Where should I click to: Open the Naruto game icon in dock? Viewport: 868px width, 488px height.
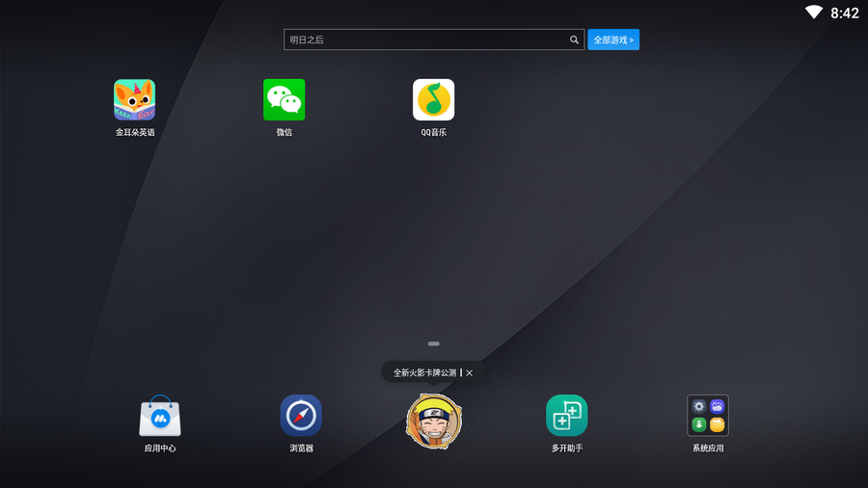point(434,421)
